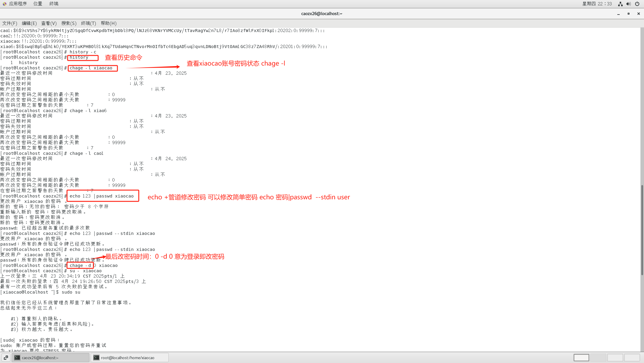Open the 查看(V) menu
Viewport: 644px width, 363px height.
coord(49,23)
